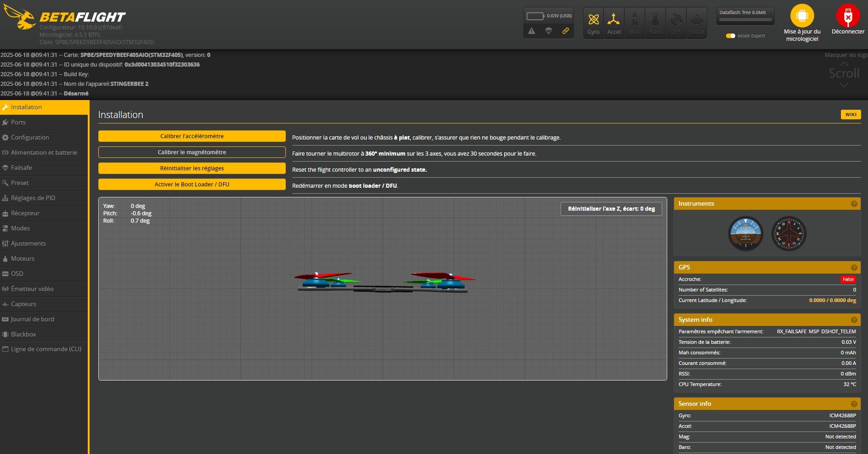Click the firmware update chip icon
The width and height of the screenshot is (868, 454).
(x=802, y=16)
